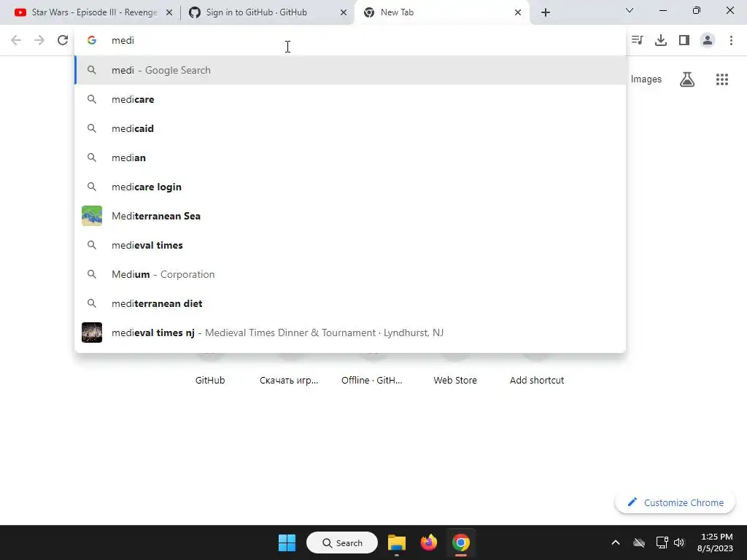Open the network status tray icon
747x560 pixels.
click(662, 542)
